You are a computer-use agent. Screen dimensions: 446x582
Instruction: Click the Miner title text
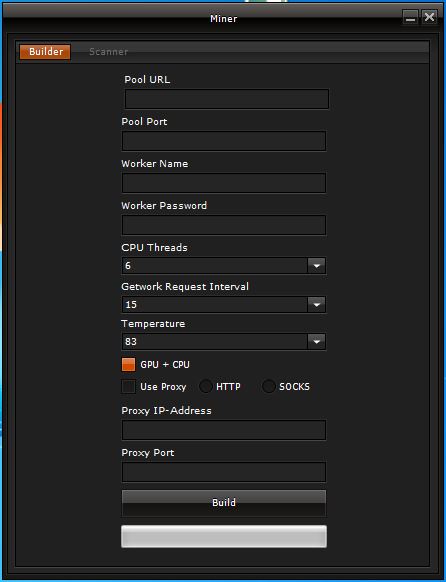click(x=223, y=19)
